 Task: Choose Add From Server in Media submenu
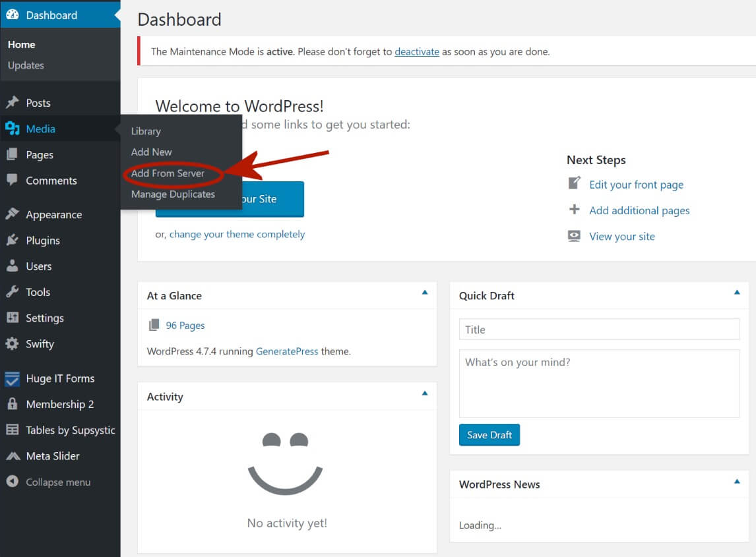168,173
